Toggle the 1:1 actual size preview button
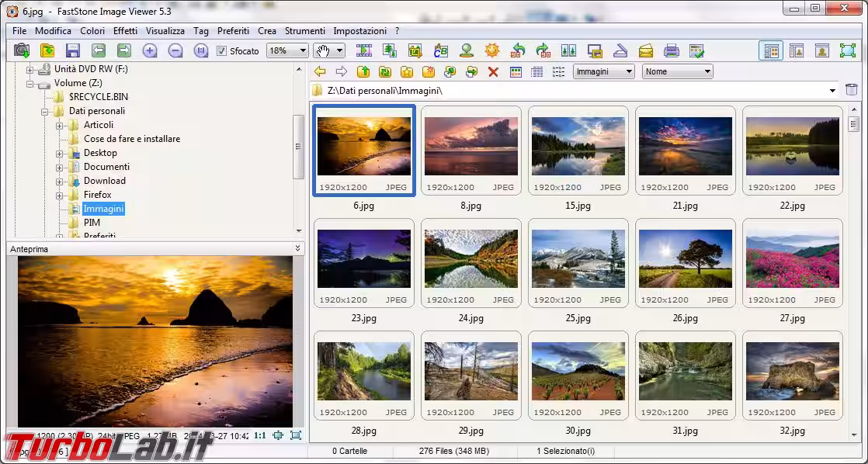The image size is (868, 464). [x=260, y=435]
